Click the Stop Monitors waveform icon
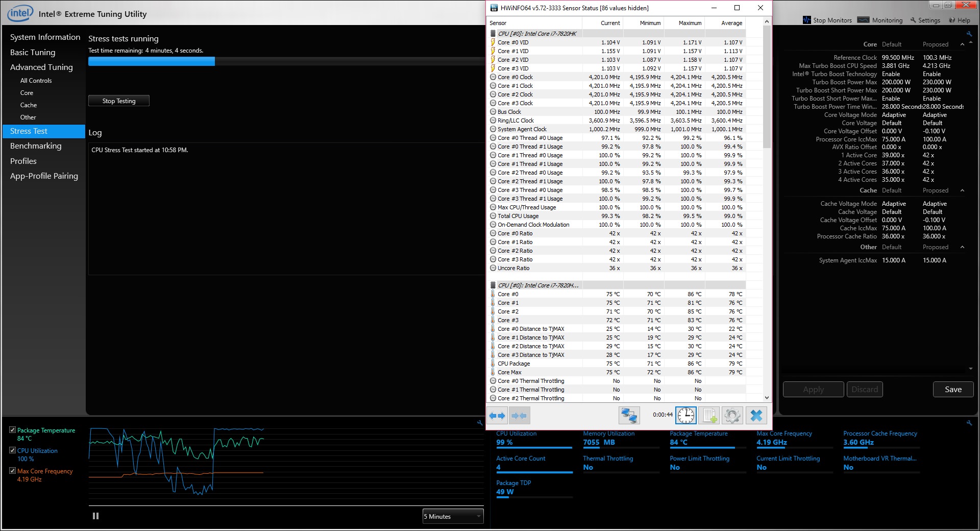The width and height of the screenshot is (980, 531). click(x=807, y=20)
